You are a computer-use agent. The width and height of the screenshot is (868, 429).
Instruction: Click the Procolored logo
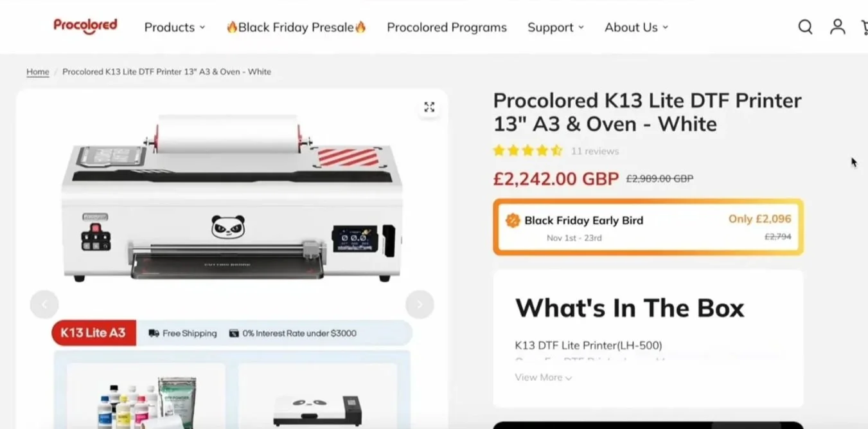(85, 26)
